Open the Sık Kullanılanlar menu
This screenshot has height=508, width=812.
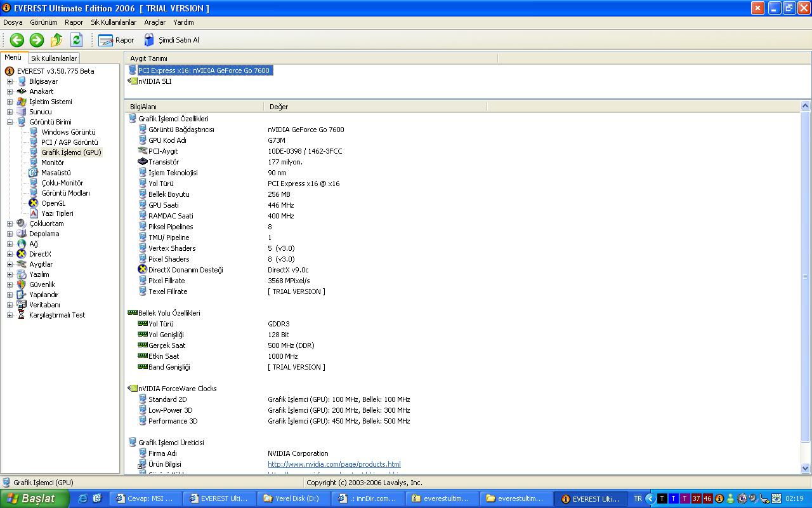coord(114,22)
